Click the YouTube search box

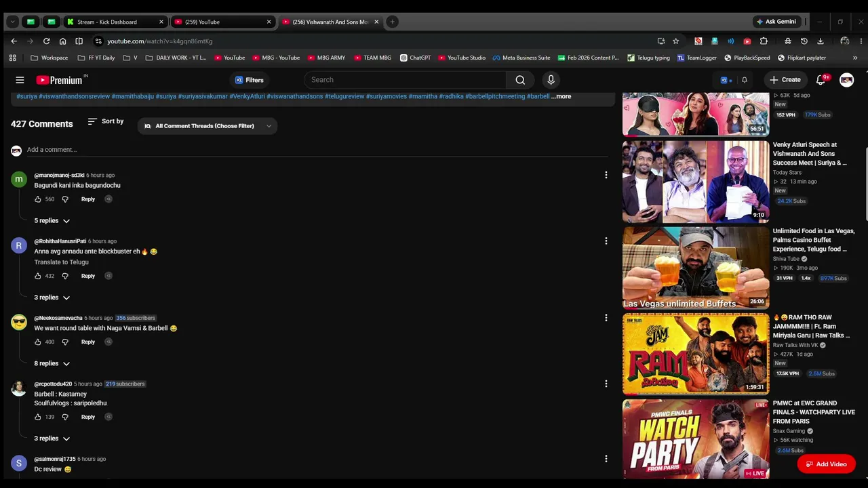(405, 80)
